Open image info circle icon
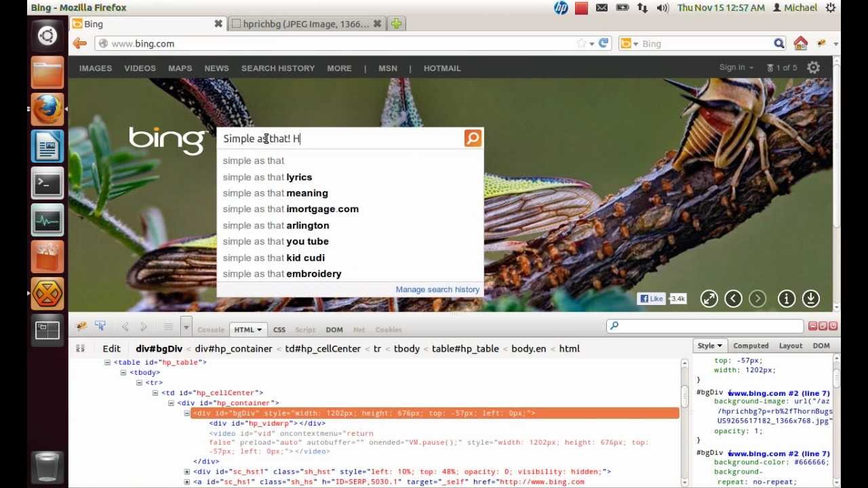Image resolution: width=868 pixels, height=488 pixels. [x=786, y=298]
